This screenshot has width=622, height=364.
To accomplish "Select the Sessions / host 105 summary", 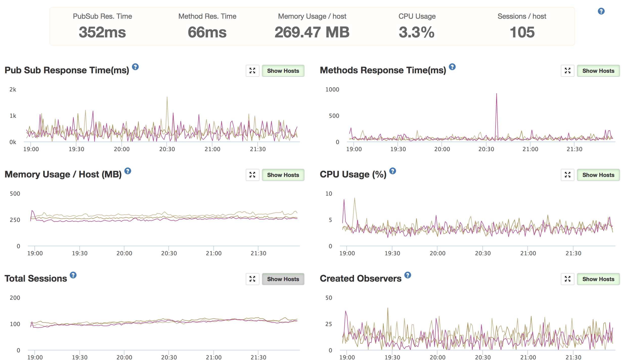I will pos(522,27).
